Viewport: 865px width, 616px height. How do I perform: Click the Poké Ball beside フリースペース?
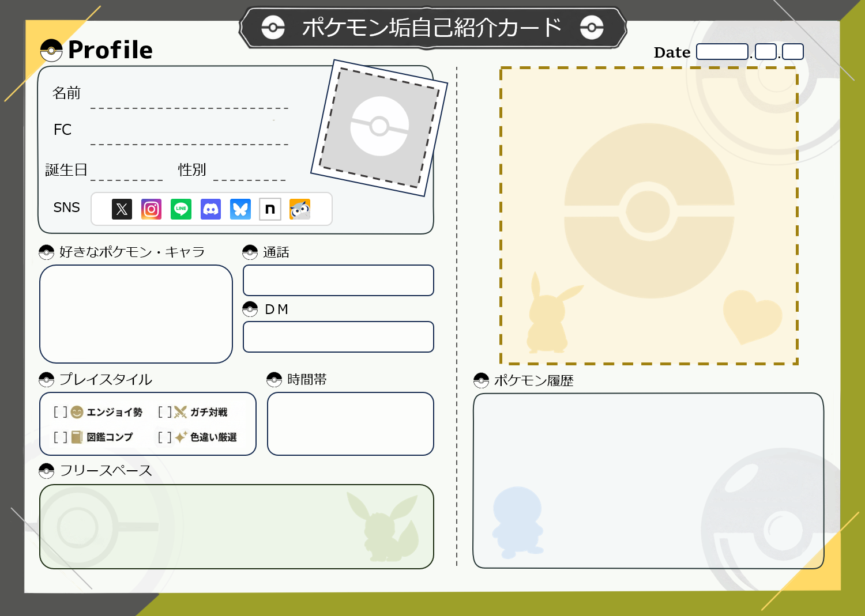click(x=46, y=471)
